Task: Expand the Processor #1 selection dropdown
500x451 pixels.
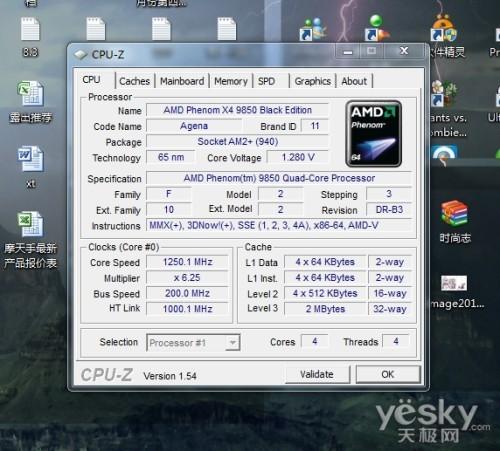Action: tap(233, 342)
